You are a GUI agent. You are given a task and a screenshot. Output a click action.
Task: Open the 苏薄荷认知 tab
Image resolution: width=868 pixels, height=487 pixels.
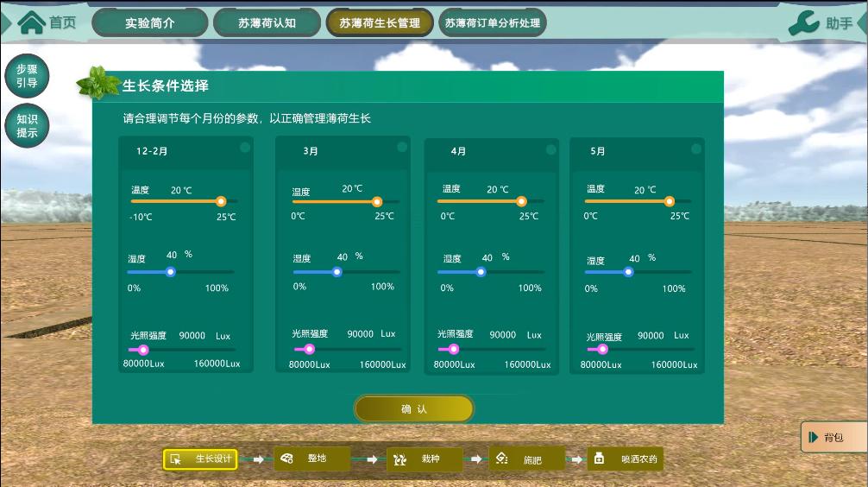pyautogui.click(x=267, y=23)
